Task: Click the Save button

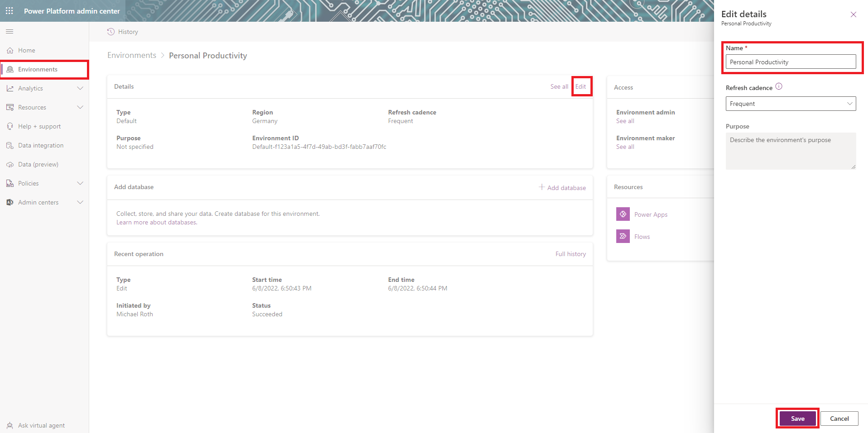Action: (798, 419)
